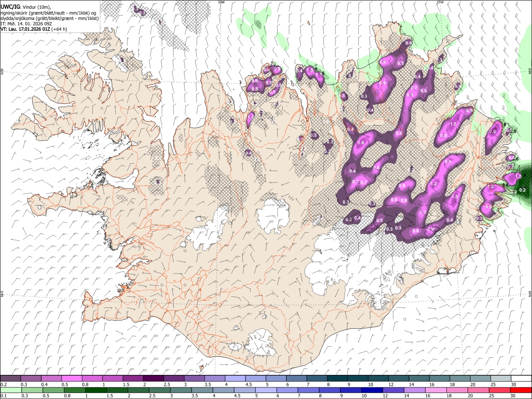Click the '1.6' precipitation value on the map
Image resolution: width=532 pixels, height=399 pixels.
pyautogui.click(x=361, y=143)
